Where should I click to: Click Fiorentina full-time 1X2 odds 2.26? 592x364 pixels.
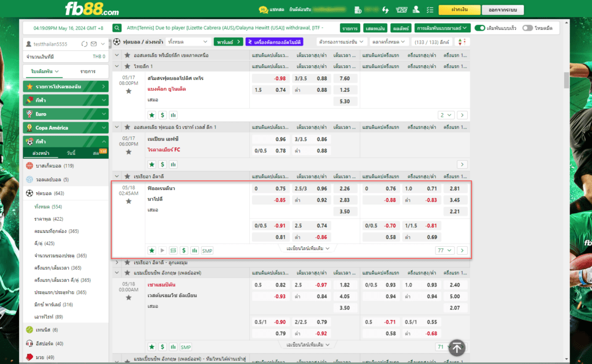pyautogui.click(x=345, y=188)
